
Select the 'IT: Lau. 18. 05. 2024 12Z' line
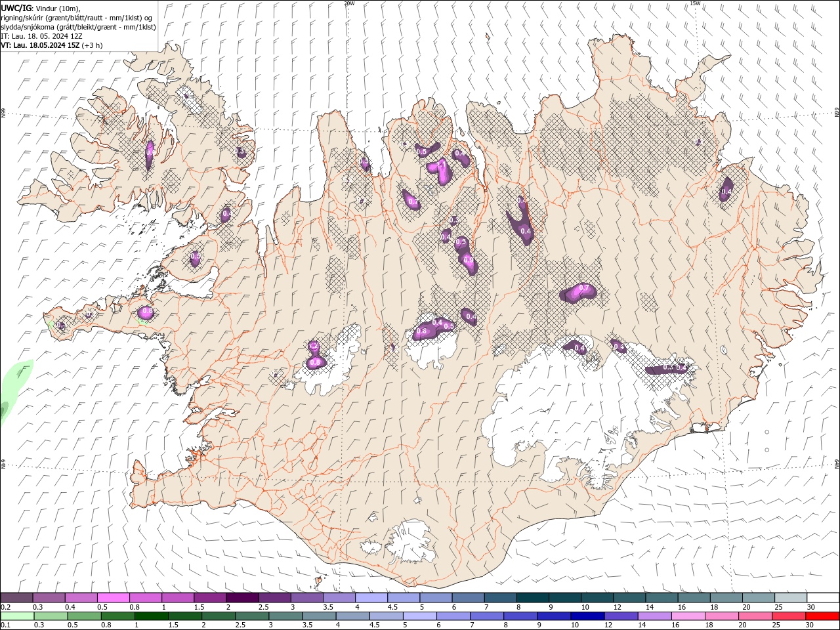pyautogui.click(x=41, y=36)
